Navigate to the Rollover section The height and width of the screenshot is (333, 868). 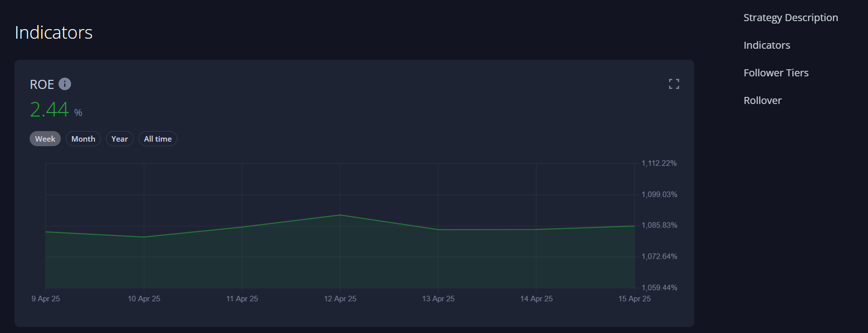pos(762,100)
